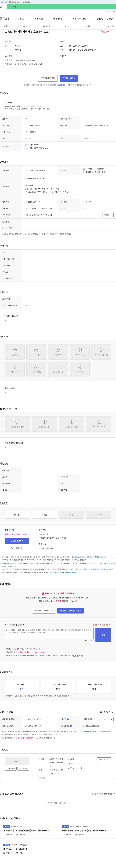Click info icon next to 취업알선기관 알선

coord(65,684)
